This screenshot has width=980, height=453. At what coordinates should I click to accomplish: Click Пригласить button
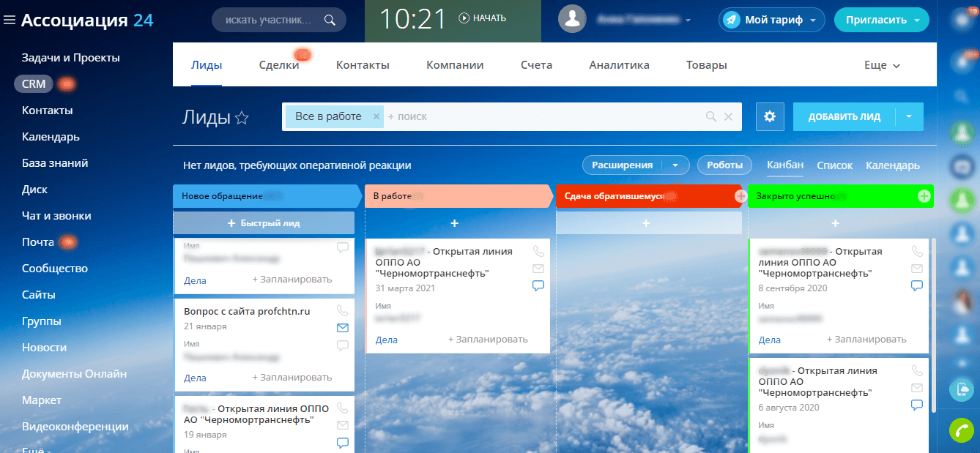point(875,20)
